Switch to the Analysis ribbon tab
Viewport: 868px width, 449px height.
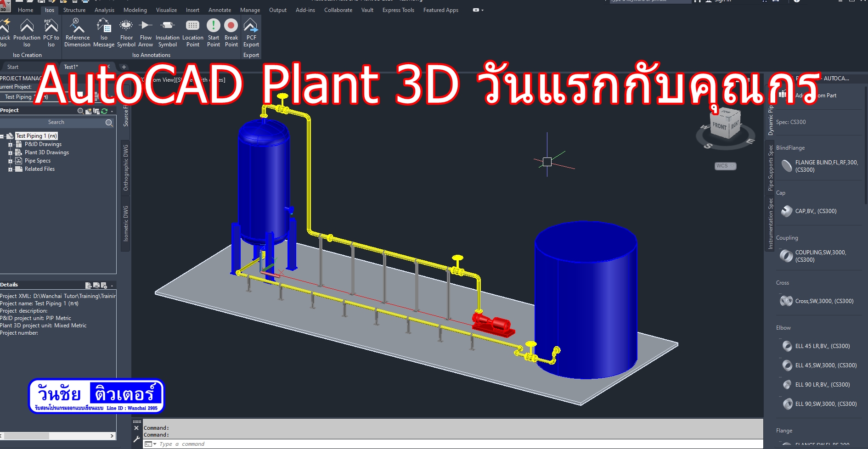click(104, 10)
